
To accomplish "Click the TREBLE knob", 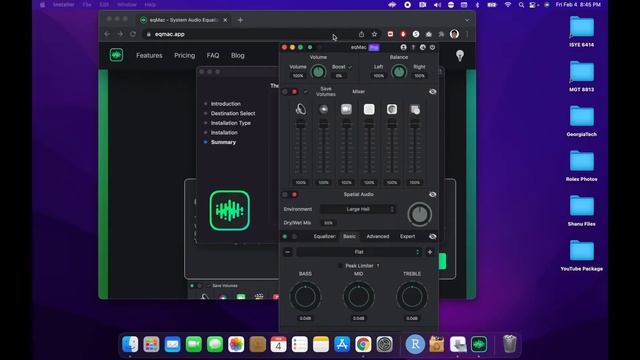I will coord(412,297).
